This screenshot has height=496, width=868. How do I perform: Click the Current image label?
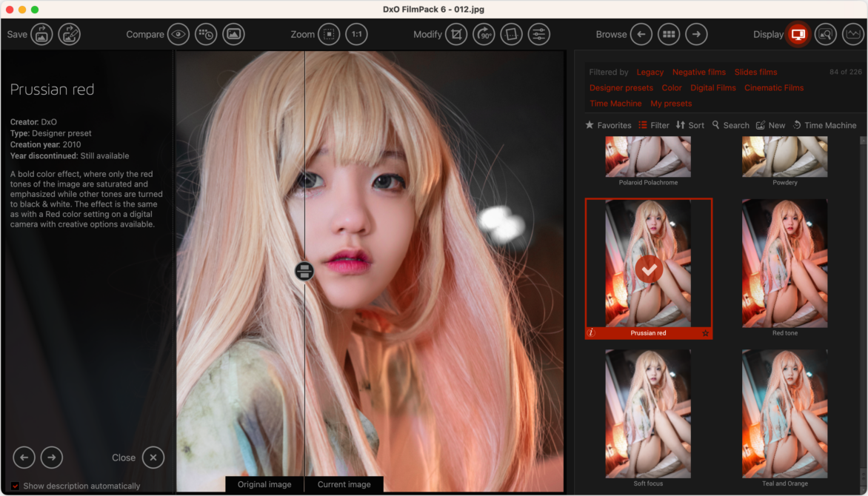point(344,484)
